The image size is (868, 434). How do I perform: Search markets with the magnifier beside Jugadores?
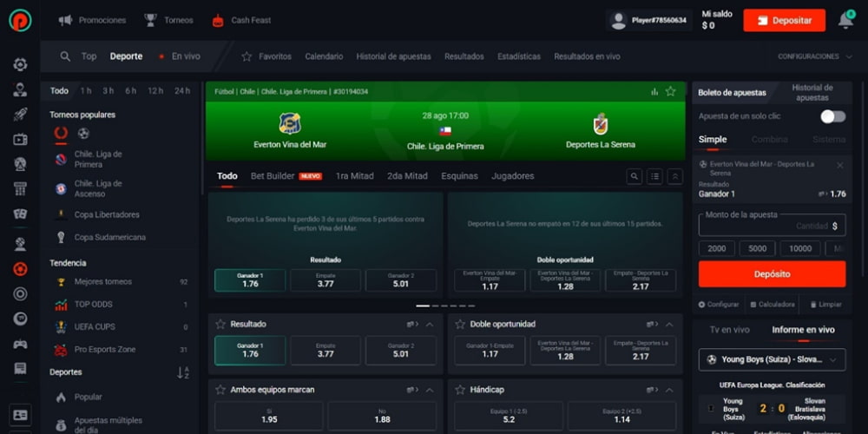coord(635,176)
